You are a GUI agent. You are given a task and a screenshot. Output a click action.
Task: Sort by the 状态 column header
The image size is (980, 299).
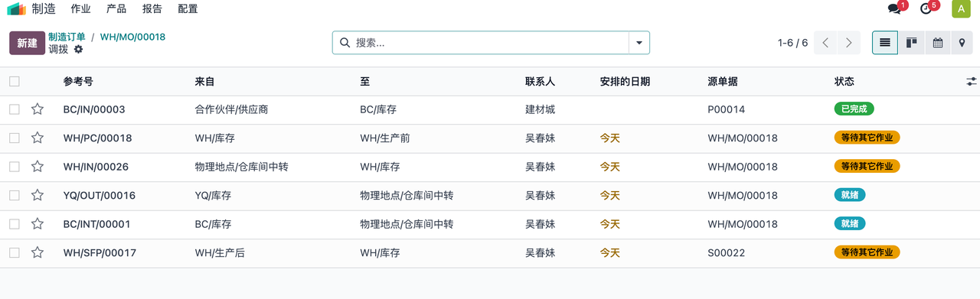pos(844,81)
